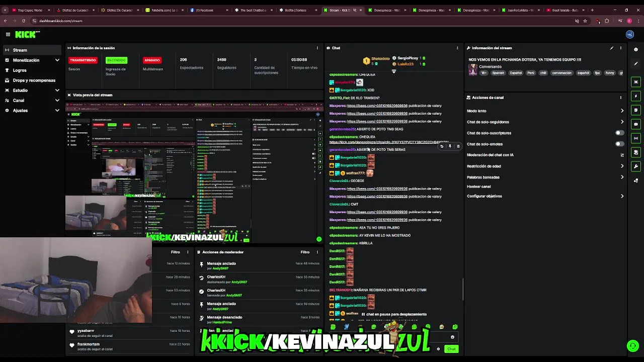Click the 'Perú' stream tag

(x=531, y=73)
